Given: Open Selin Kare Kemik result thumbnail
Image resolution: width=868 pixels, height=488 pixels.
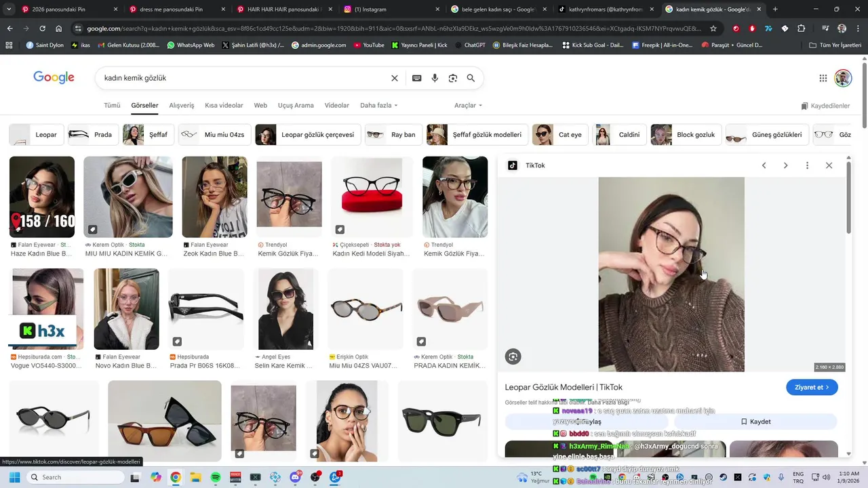Looking at the screenshot, I should (x=285, y=309).
